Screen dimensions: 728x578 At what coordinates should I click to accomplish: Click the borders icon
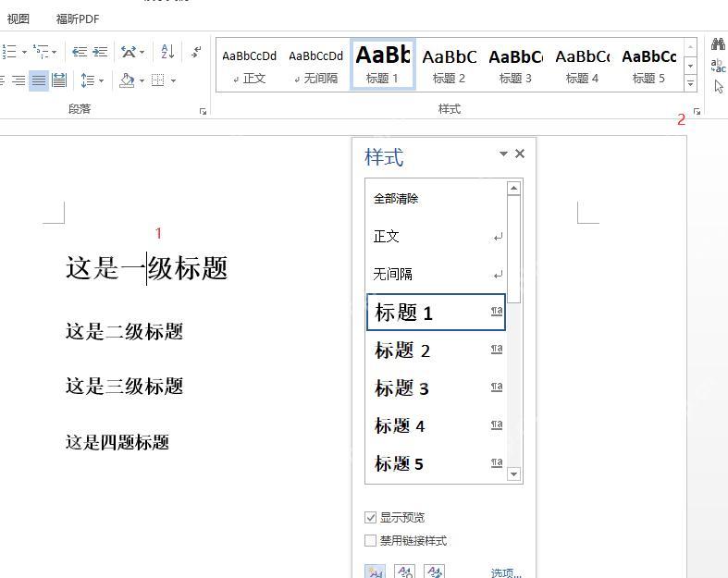click(158, 80)
